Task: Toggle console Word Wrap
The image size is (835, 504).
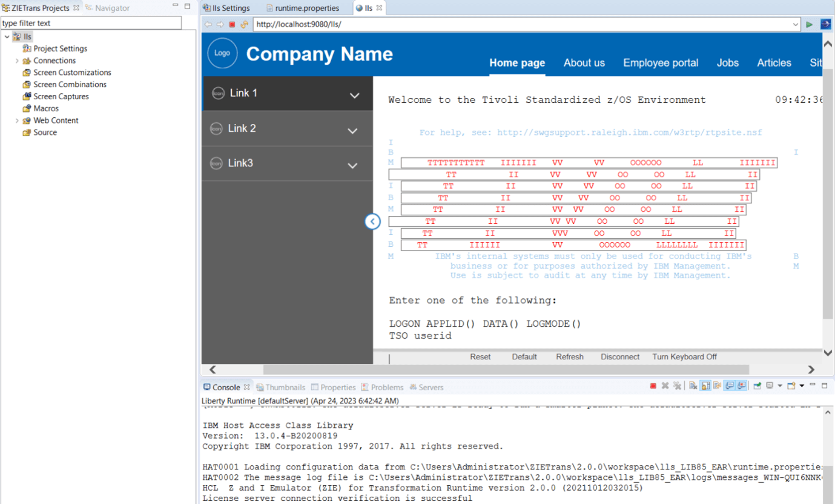Action: (x=718, y=385)
